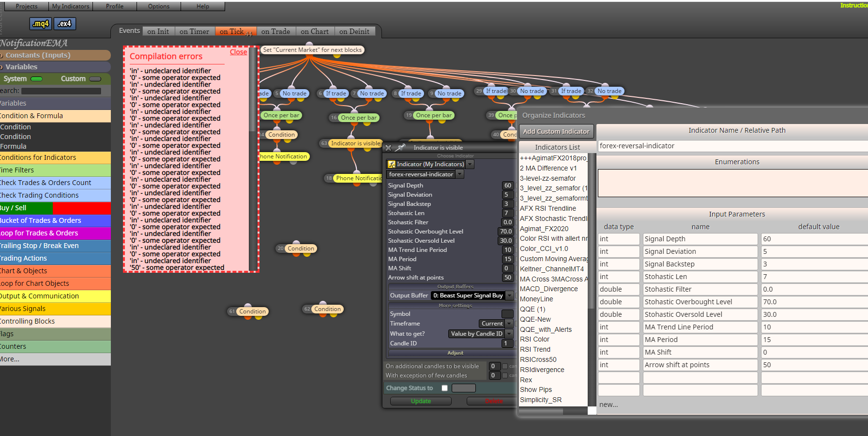The height and width of the screenshot is (436, 868).
Task: Open the Profile menu
Action: 115,6
